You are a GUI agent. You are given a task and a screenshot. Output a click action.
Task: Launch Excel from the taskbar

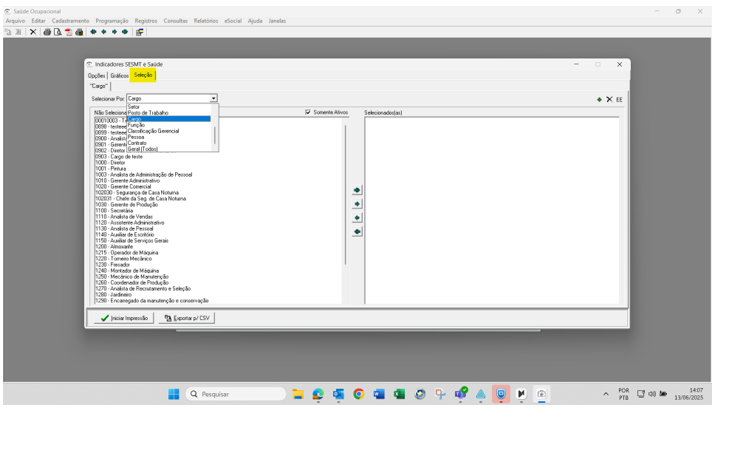pos(399,394)
